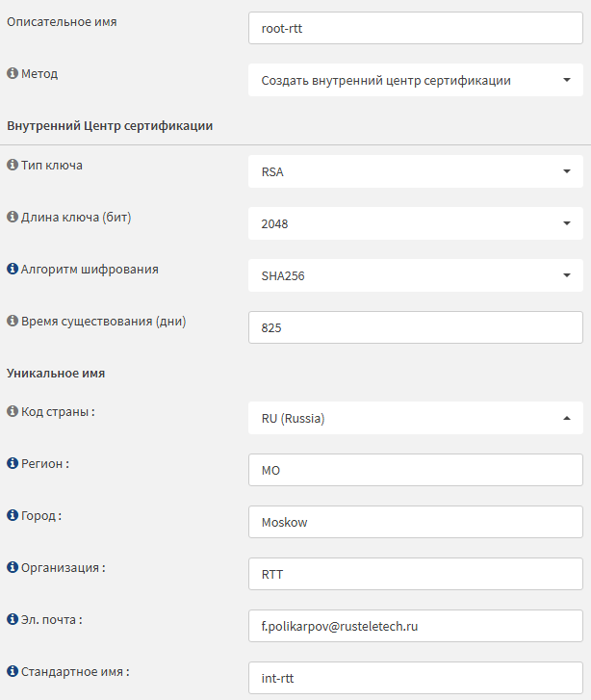Click info icon next to Регион
The image size is (591, 700).
pyautogui.click(x=13, y=463)
